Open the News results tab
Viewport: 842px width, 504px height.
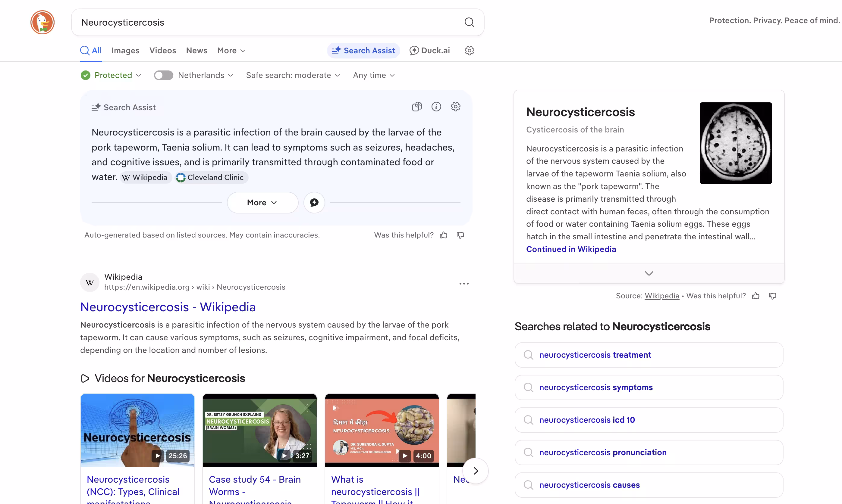[x=196, y=50]
